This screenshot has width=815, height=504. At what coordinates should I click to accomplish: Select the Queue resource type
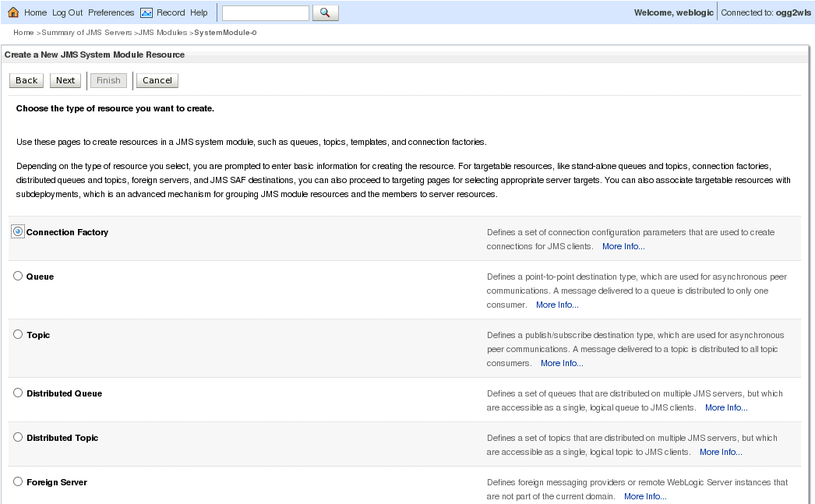[18, 276]
